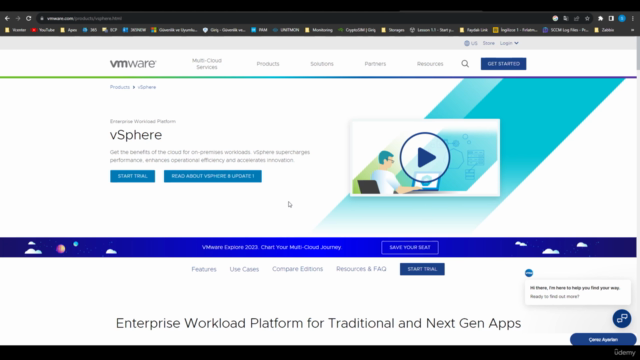Open the CryptoSIM | Giriş bookmark
The height and width of the screenshot is (360, 640).
click(357, 30)
